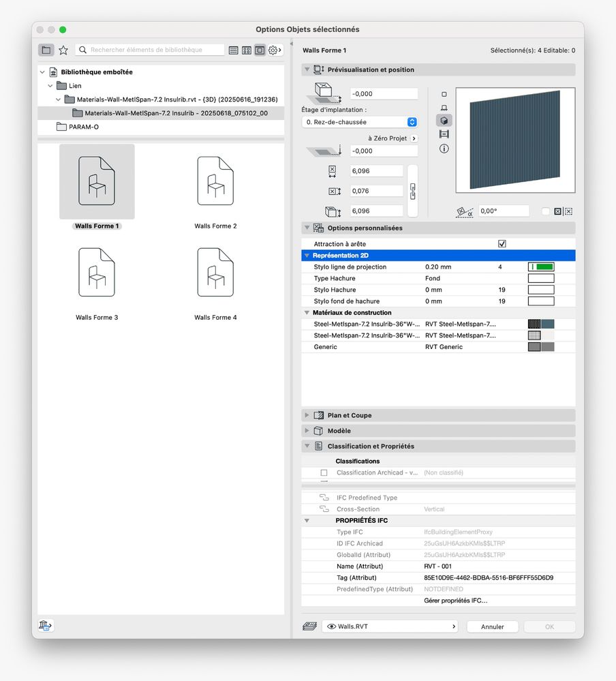Click the green projection line pen swatch
Image resolution: width=616 pixels, height=681 pixels.
point(541,267)
